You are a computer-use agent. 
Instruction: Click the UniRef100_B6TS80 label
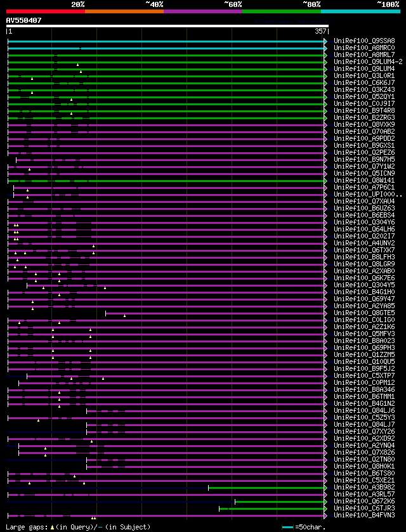tap(364, 474)
